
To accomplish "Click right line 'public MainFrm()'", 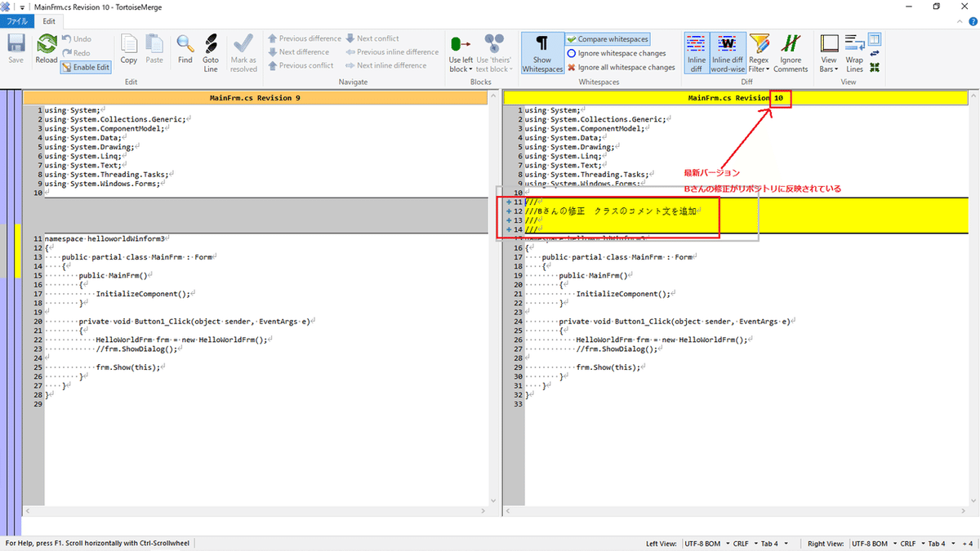I will tap(593, 275).
